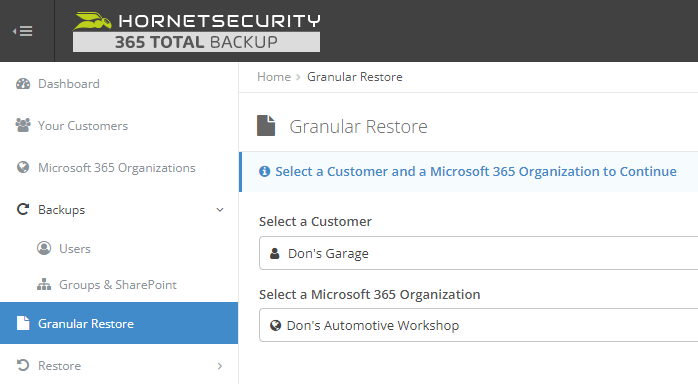Collapse the Backups menu chevron
698x384 pixels.
219,210
